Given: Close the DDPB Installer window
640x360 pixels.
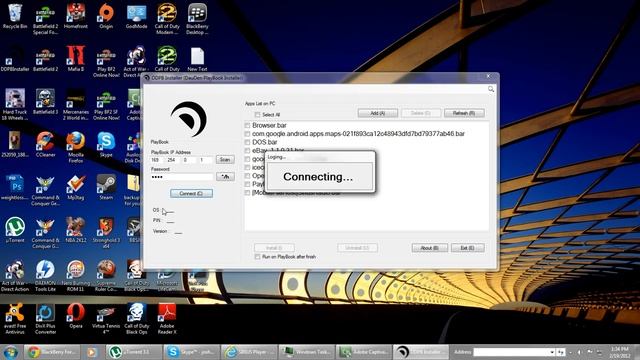Looking at the screenshot, I should pyautogui.click(x=489, y=76).
